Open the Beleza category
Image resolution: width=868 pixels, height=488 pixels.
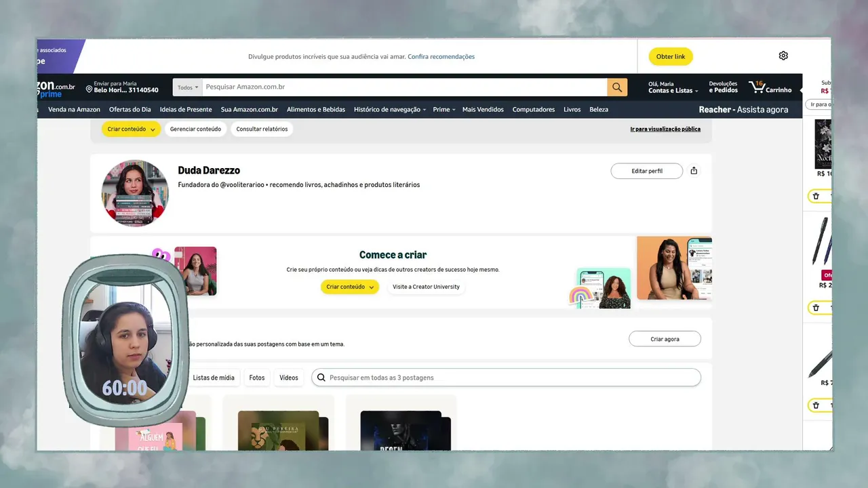[599, 110]
